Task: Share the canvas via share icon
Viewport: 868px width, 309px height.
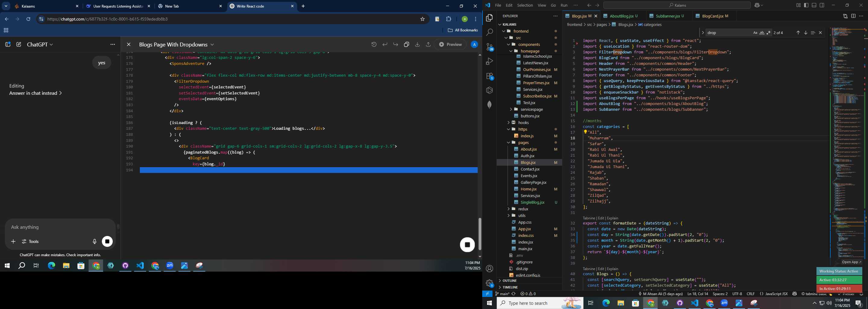Action: (x=428, y=45)
